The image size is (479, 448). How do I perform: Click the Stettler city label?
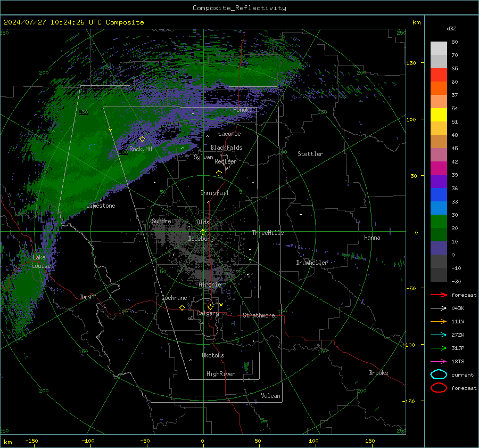coord(310,154)
